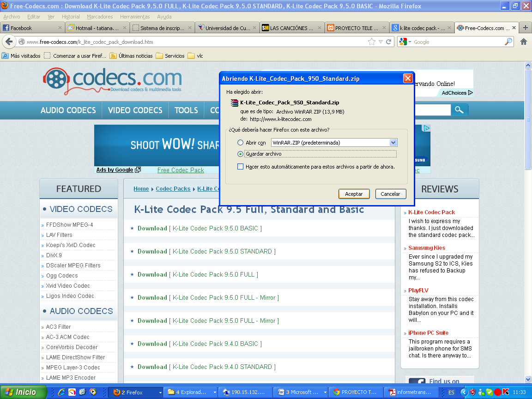Click the green checkmark tray icon
The image size is (532, 399).
489,392
